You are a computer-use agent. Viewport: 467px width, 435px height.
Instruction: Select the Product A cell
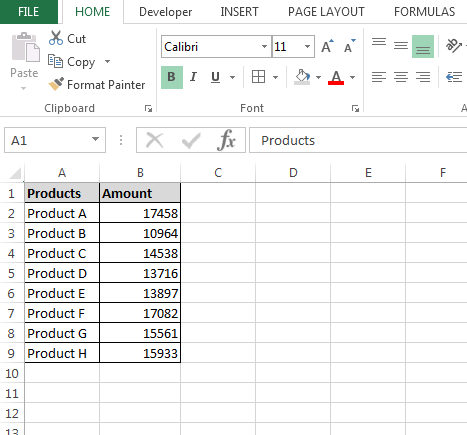coord(62,213)
